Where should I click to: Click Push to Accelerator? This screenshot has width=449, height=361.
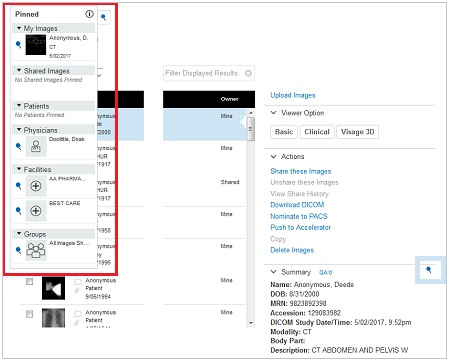[x=300, y=227]
